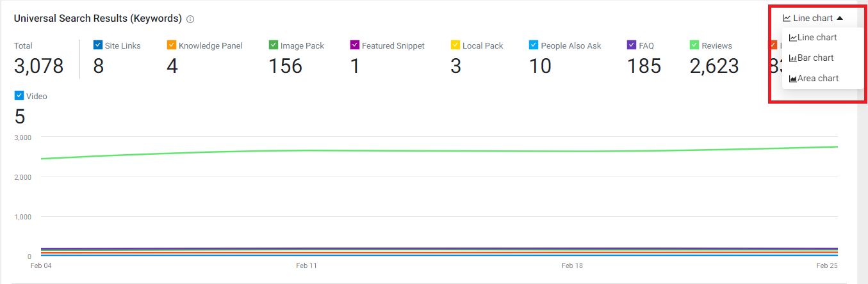Collapse the Line chart type dropdown

(x=813, y=18)
